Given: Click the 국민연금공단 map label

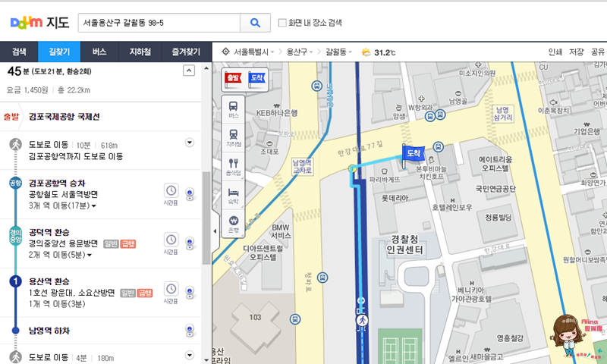Looking at the screenshot, I should pos(495,189).
